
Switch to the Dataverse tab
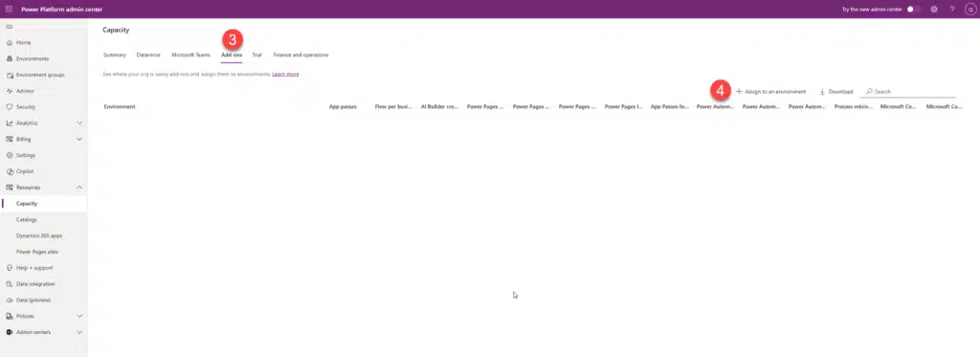coord(148,55)
